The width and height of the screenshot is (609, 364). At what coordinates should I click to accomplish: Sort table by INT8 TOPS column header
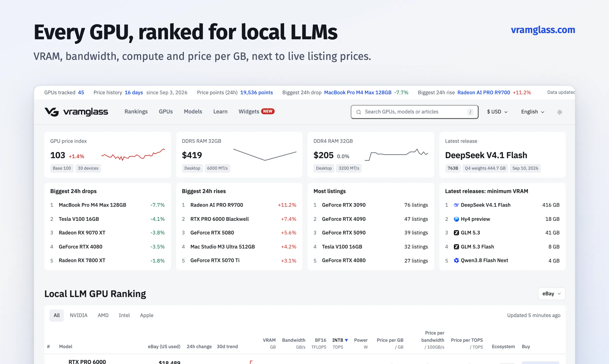340,343
